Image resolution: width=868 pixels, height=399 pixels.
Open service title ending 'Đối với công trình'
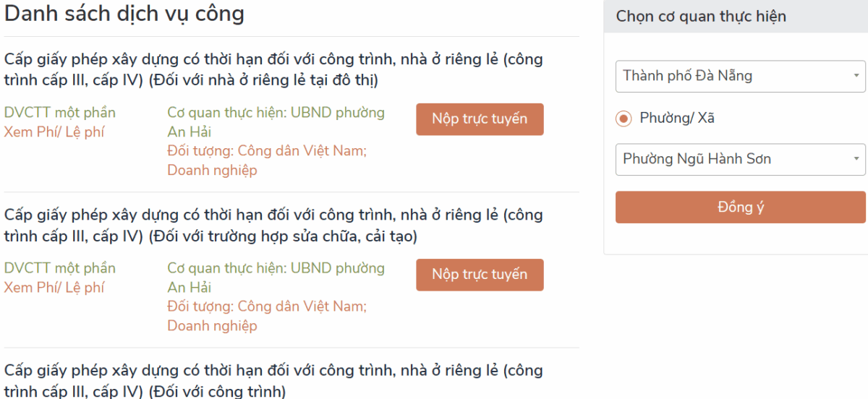[273, 381]
